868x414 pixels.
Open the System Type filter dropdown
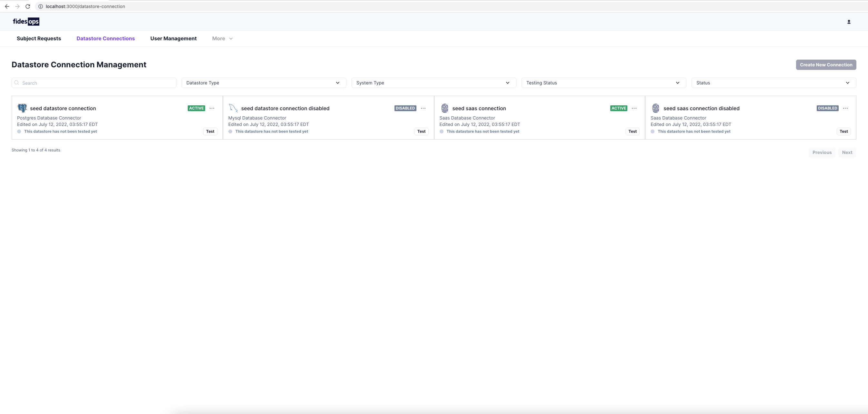point(433,83)
